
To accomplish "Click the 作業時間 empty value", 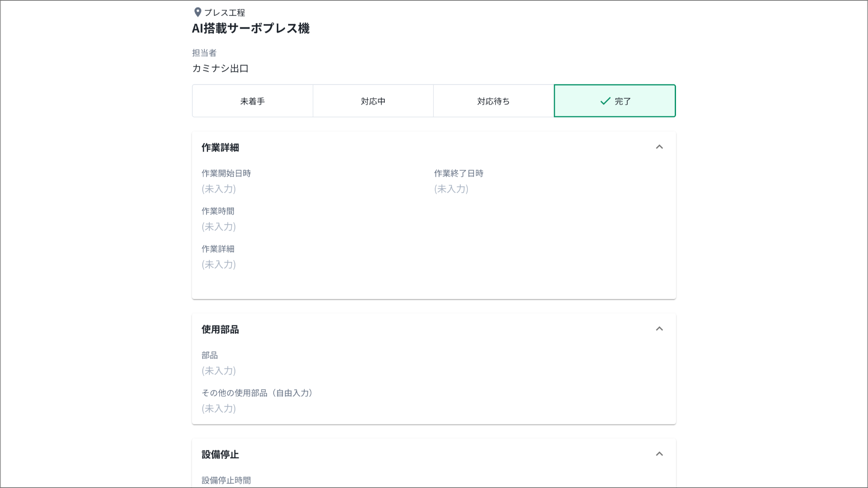I will pos(219,227).
